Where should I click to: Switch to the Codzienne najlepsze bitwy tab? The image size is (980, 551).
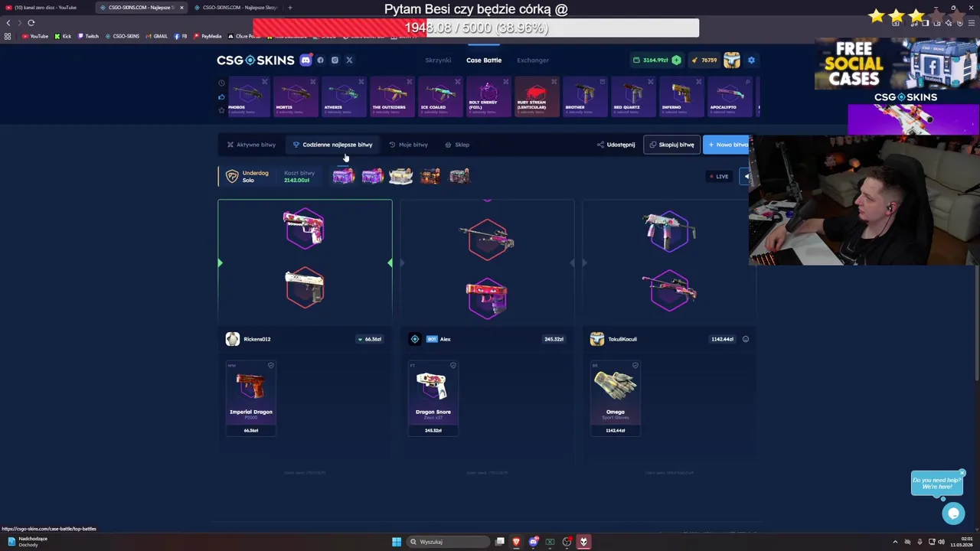coord(332,145)
